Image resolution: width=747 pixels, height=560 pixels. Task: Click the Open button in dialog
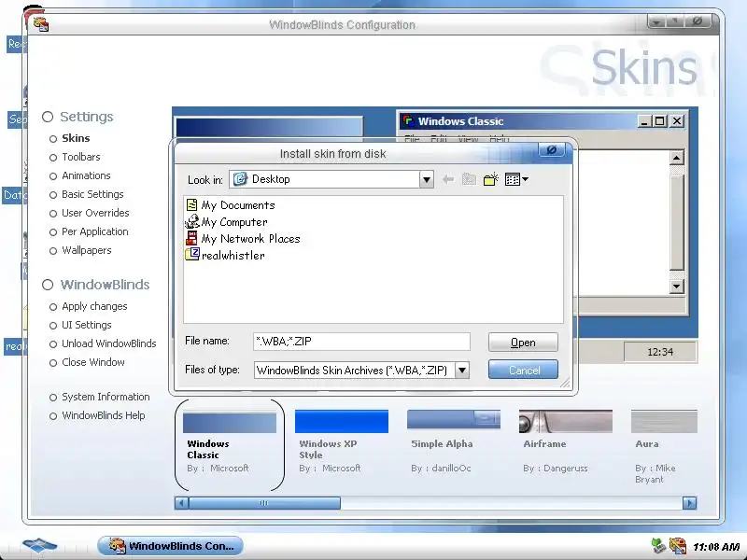coord(523,343)
